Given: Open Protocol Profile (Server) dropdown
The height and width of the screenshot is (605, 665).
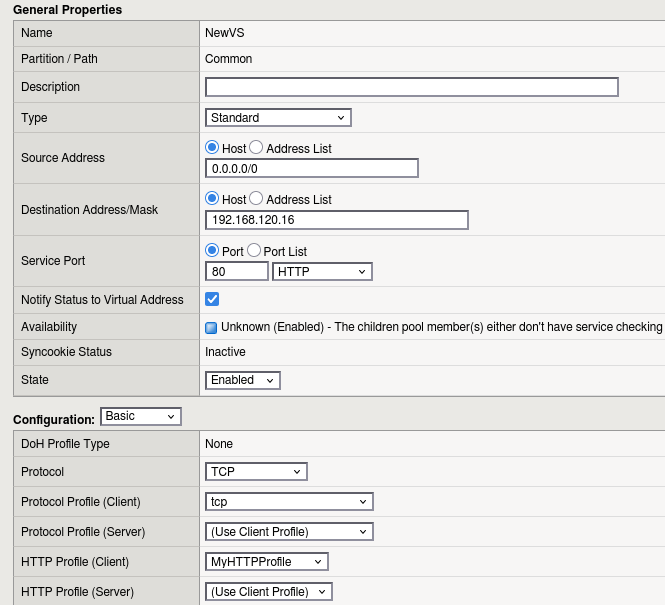Looking at the screenshot, I should point(289,532).
